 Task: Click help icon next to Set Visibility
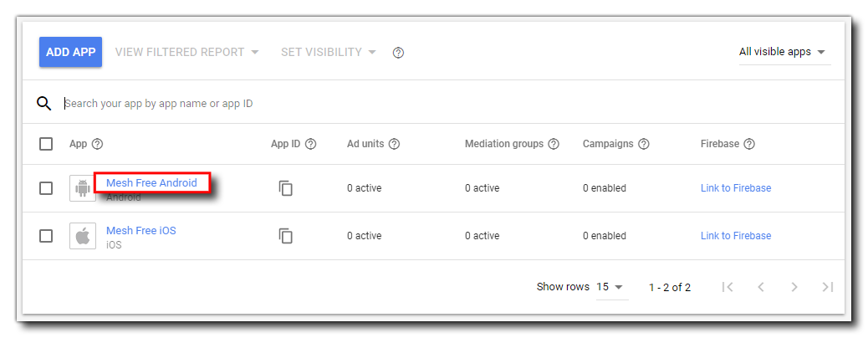click(x=398, y=53)
